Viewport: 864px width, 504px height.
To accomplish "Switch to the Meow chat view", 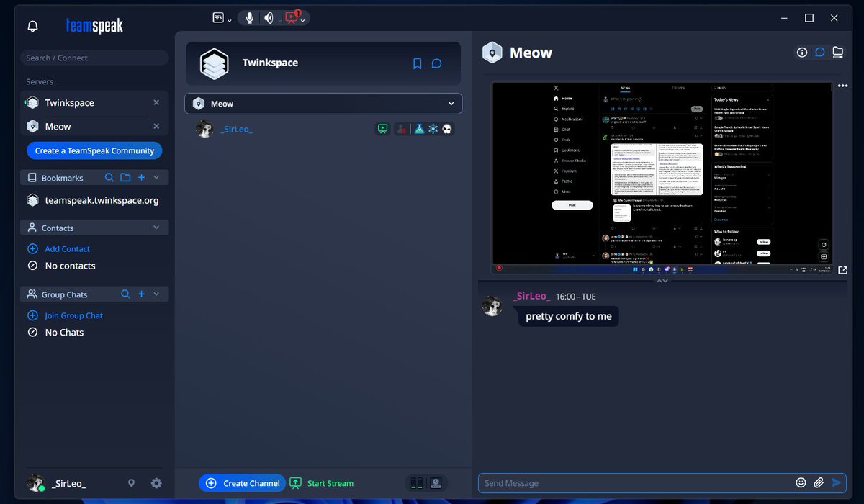I will click(x=819, y=53).
